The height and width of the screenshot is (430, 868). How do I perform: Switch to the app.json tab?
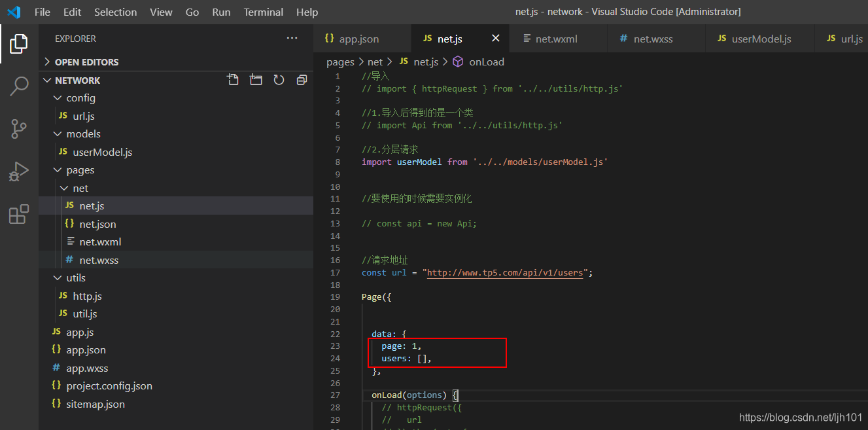tap(362, 39)
